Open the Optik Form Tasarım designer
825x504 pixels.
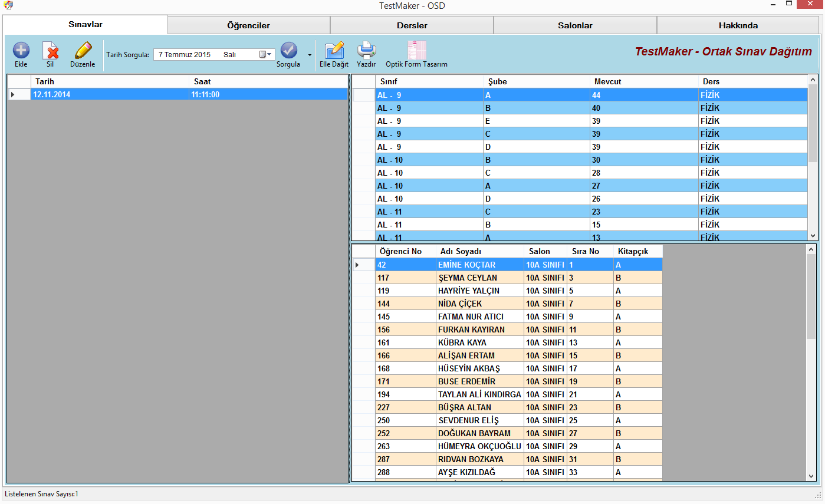[x=416, y=51]
